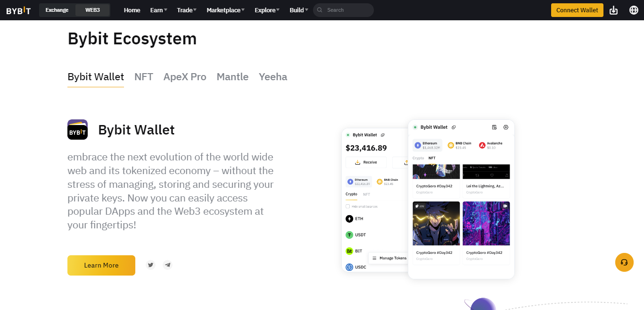Screen dimensions: 644x310
Task: Switch to the Mantle ecosystem tab
Action: pyautogui.click(x=232, y=76)
